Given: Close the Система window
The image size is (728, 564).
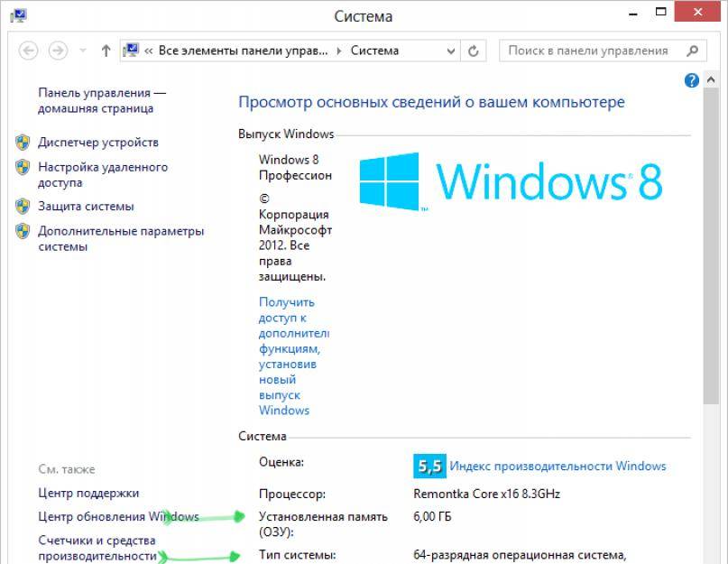Looking at the screenshot, I should pos(697,12).
